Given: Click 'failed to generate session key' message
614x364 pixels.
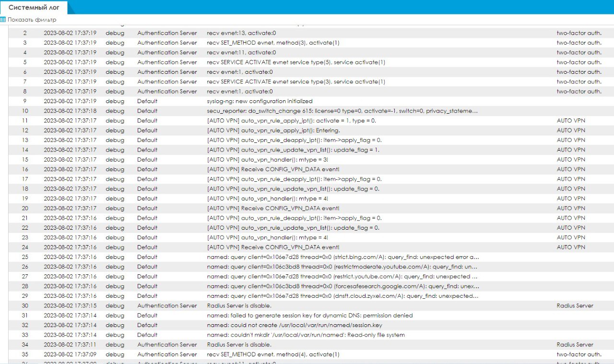Looking at the screenshot, I should tap(310, 316).
